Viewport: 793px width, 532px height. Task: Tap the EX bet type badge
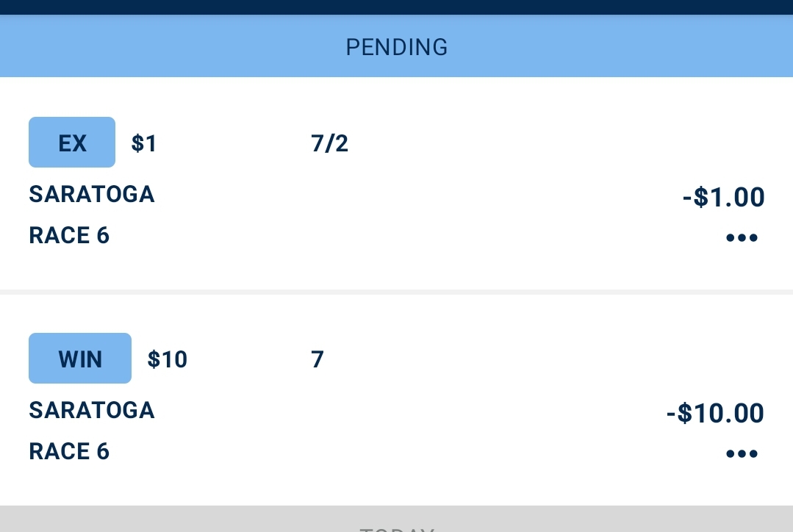(72, 142)
